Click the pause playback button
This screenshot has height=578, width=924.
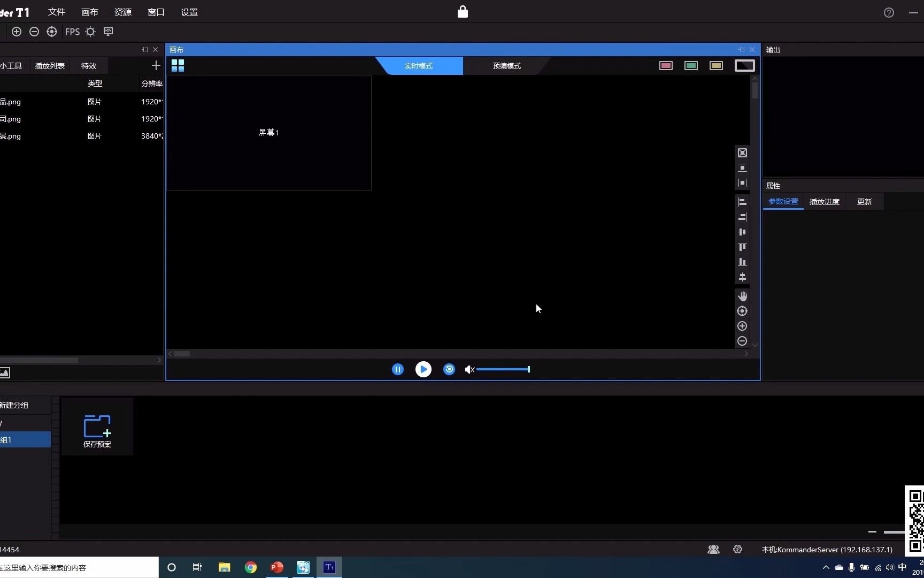click(398, 369)
